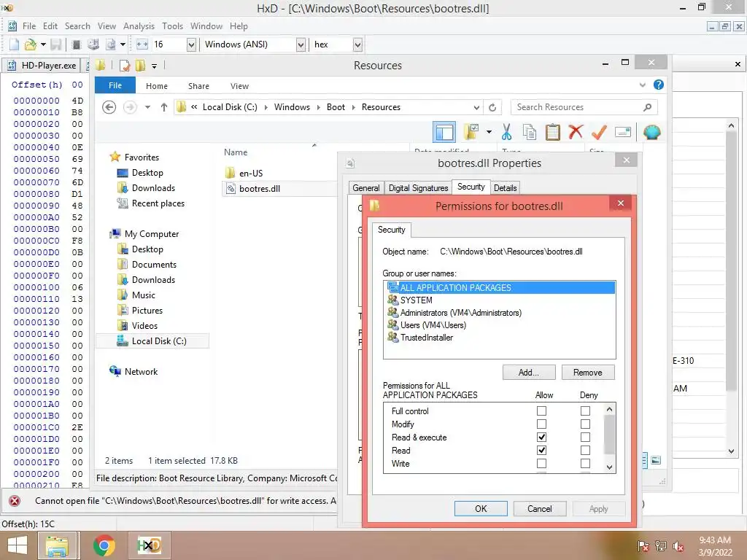Open File Explorer from the taskbar
This screenshot has height=560, width=747.
pos(57,545)
